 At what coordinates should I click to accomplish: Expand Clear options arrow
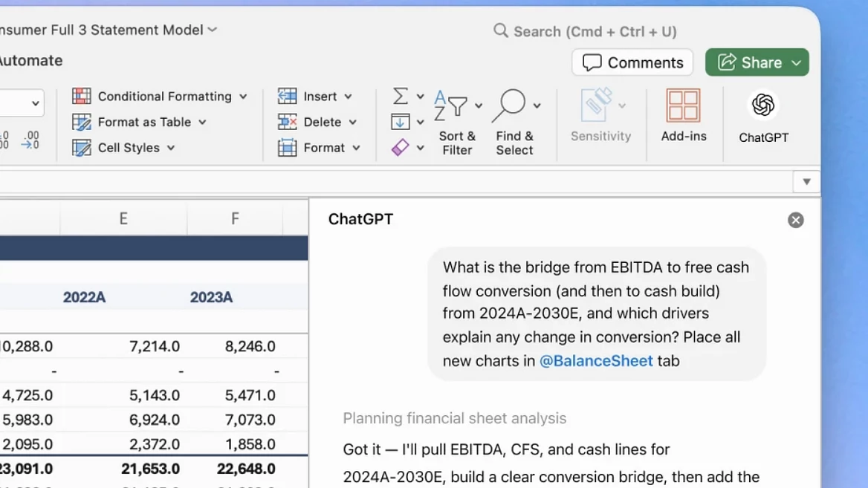point(420,148)
